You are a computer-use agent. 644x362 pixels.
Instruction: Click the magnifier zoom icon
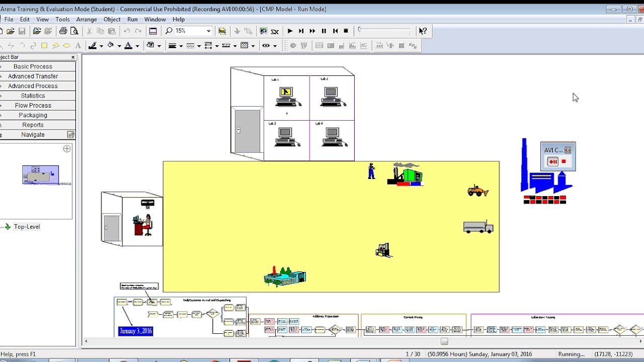pos(169,31)
